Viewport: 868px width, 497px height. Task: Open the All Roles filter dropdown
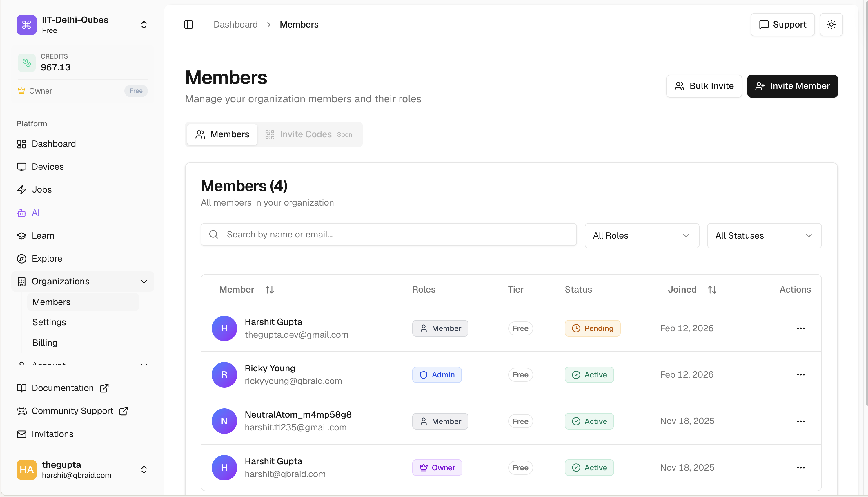(x=642, y=235)
